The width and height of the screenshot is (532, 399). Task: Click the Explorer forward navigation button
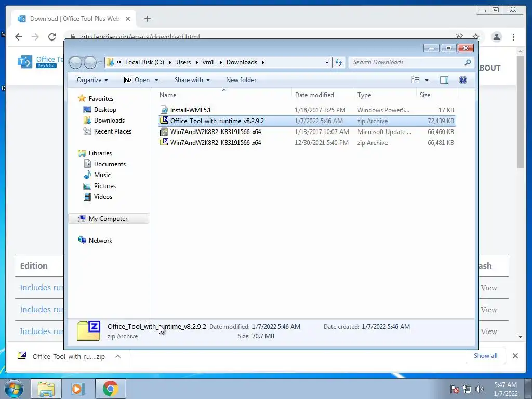click(x=90, y=62)
